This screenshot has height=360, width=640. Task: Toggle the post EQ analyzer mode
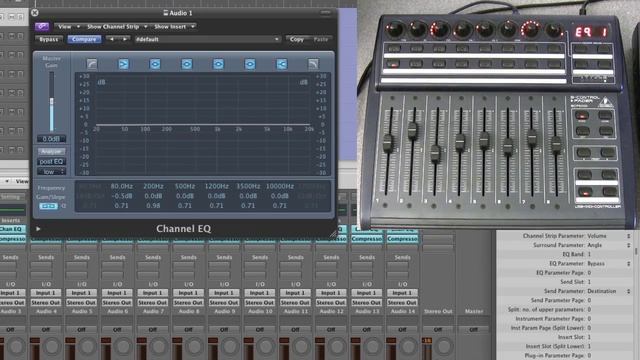point(51,162)
